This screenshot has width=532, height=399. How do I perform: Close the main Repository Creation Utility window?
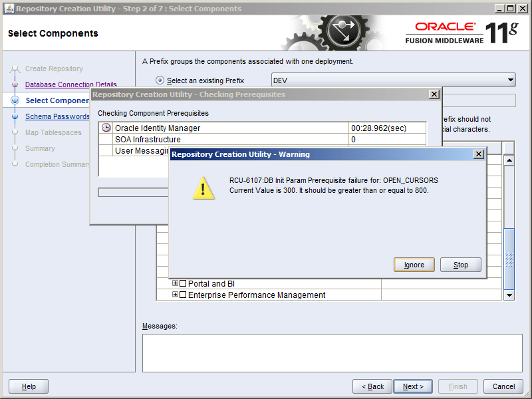[x=522, y=9]
